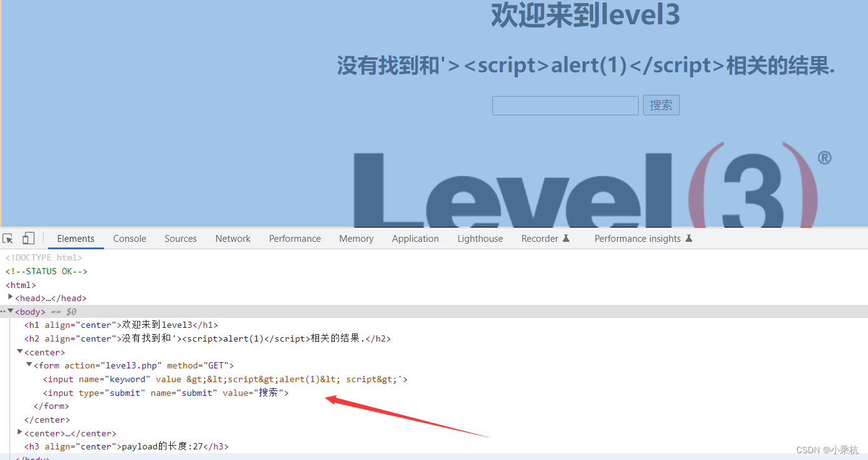Open the Console tab
This screenshot has width=868, height=460.
pyautogui.click(x=130, y=239)
